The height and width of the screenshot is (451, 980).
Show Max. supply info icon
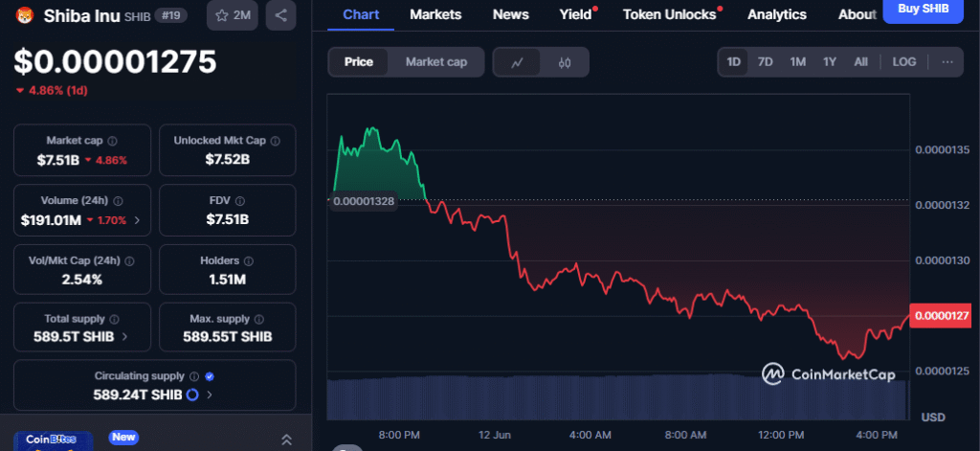tap(259, 319)
